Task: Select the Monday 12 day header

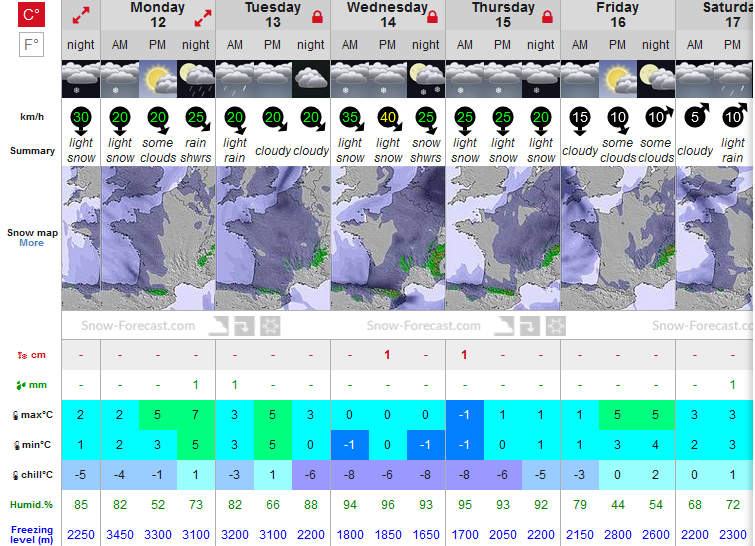Action: (158, 15)
